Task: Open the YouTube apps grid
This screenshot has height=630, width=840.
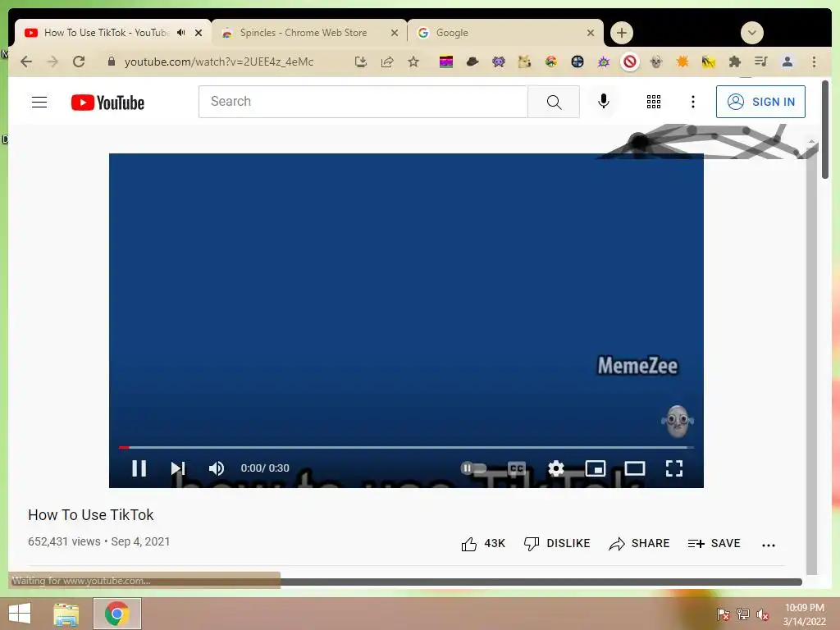Action: (x=654, y=102)
